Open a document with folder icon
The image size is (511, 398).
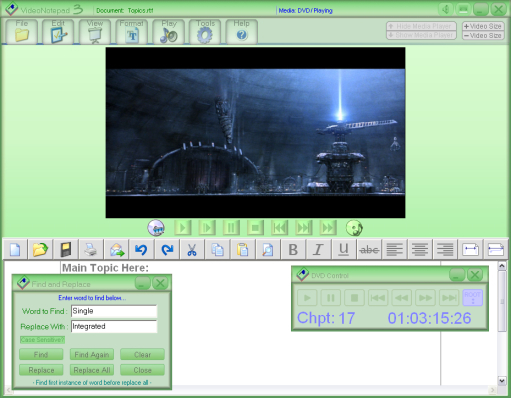(x=40, y=249)
